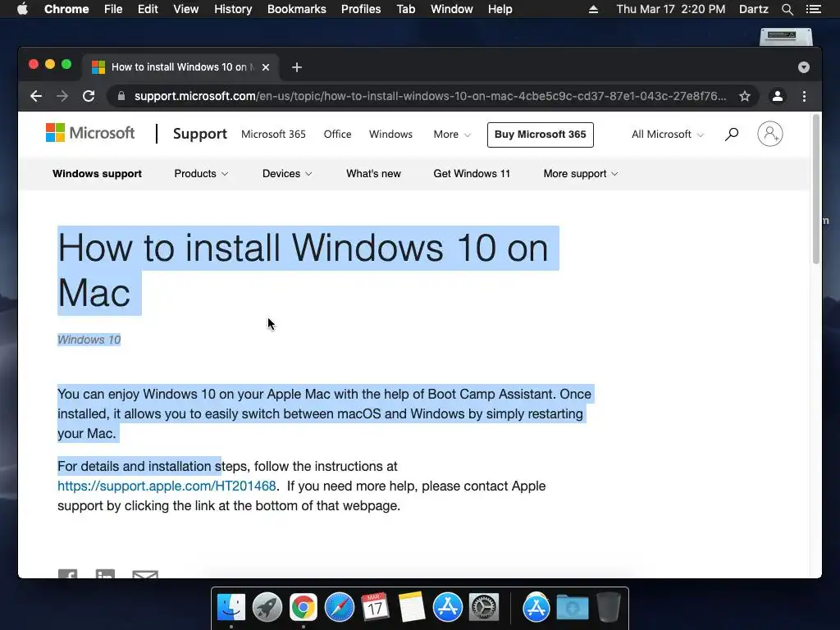Open the Window menu

452,9
